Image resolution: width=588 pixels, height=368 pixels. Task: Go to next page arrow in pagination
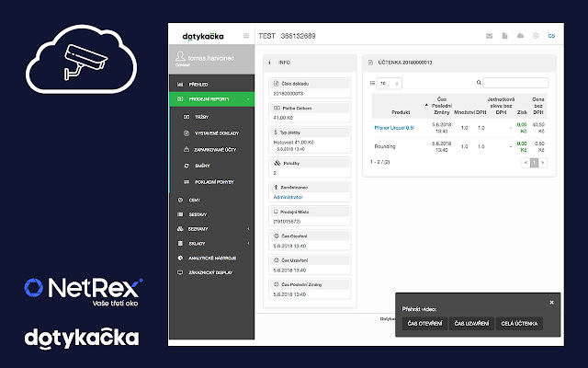[543, 163]
